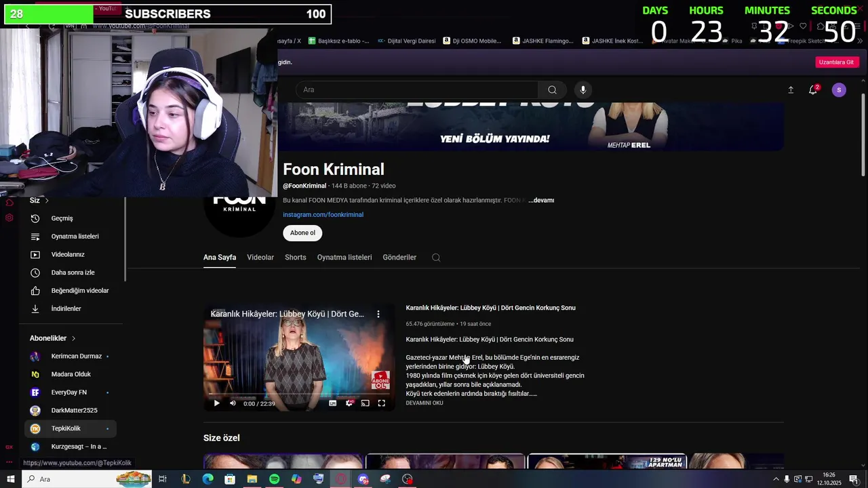The image size is (868, 488).
Task: Switch to the Oynatma listeleri channel tab
Action: [x=344, y=258]
